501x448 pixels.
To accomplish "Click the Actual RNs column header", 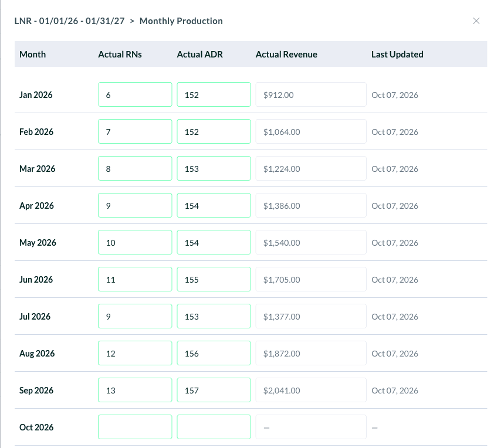I will (120, 55).
